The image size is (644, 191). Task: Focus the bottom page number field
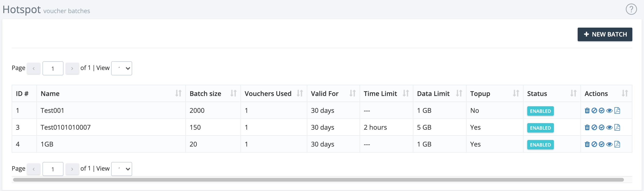(x=53, y=169)
